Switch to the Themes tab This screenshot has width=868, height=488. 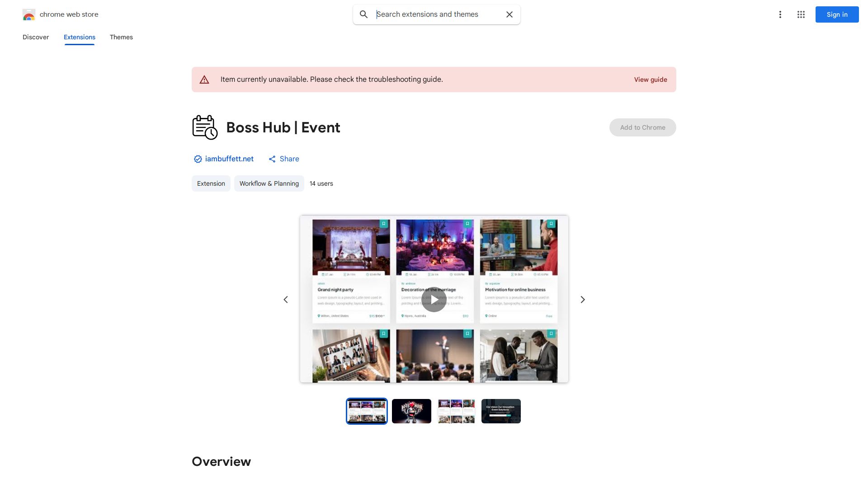click(121, 37)
